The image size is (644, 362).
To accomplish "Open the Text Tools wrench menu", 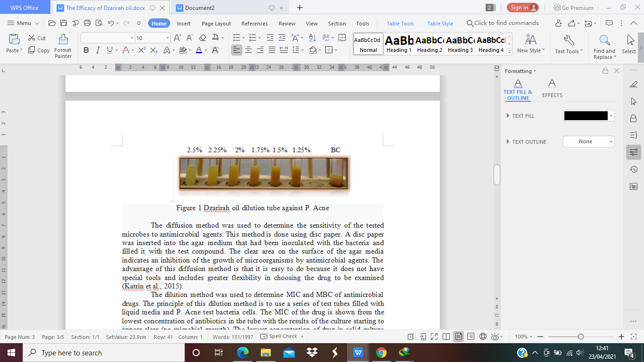I will [x=569, y=45].
